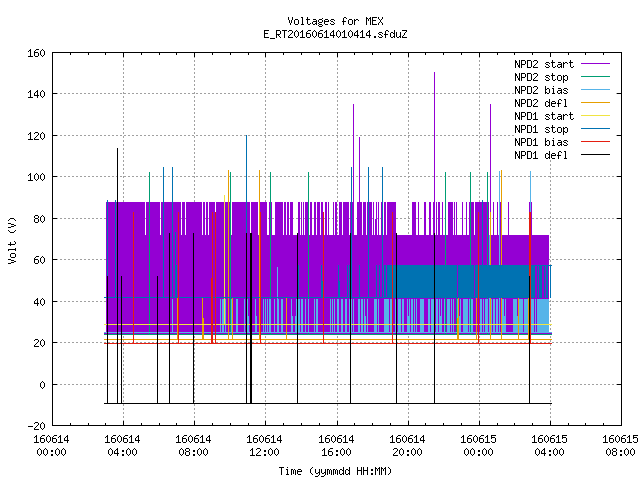Image resolution: width=640 pixels, height=480 pixels.
Task: Click the 160615 08:00 x-axis tick label
Action: point(620,446)
